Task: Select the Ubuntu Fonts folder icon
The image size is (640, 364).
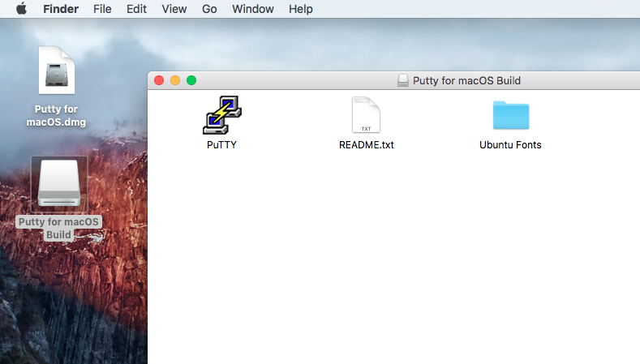Action: point(510,115)
